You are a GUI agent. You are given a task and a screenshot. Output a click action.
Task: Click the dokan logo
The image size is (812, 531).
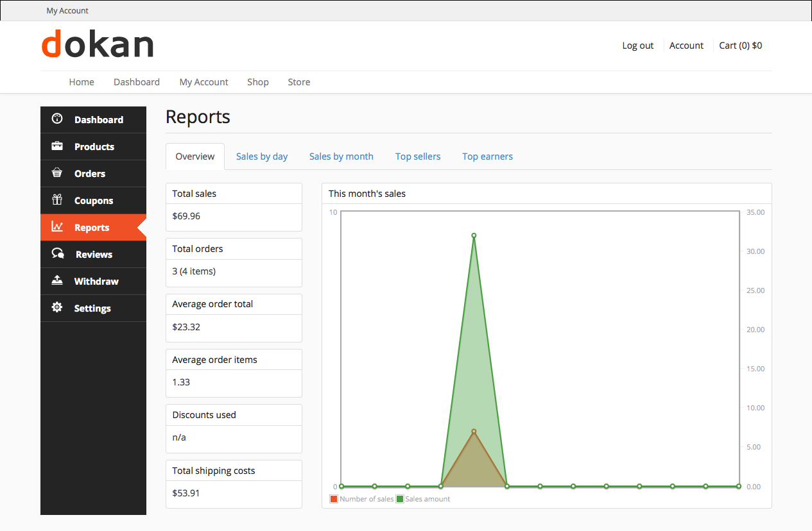[x=98, y=44]
